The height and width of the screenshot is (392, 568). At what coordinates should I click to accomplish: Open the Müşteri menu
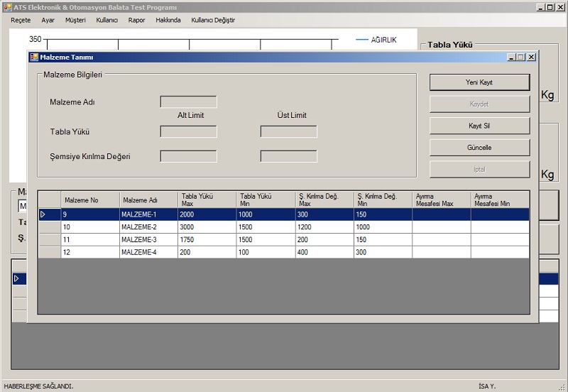tap(75, 20)
